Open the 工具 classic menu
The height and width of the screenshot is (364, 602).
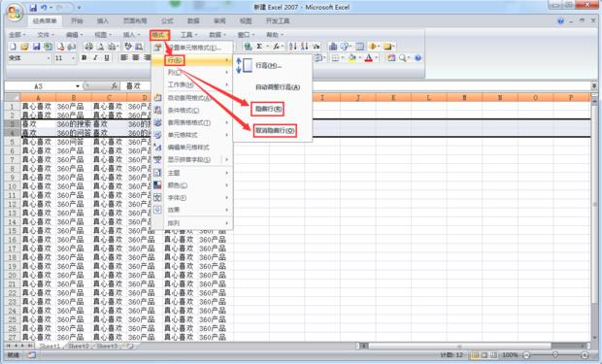[188, 35]
